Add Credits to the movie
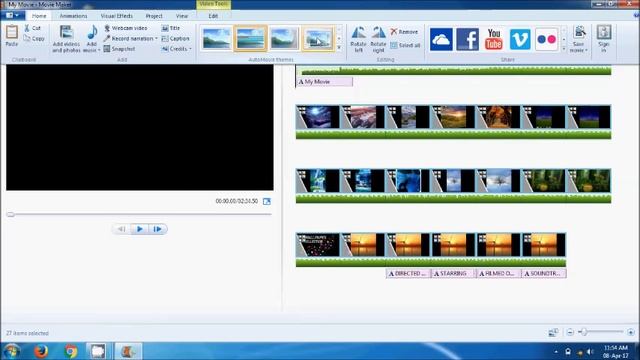Viewport: 640px width, 360px height. [x=175, y=49]
